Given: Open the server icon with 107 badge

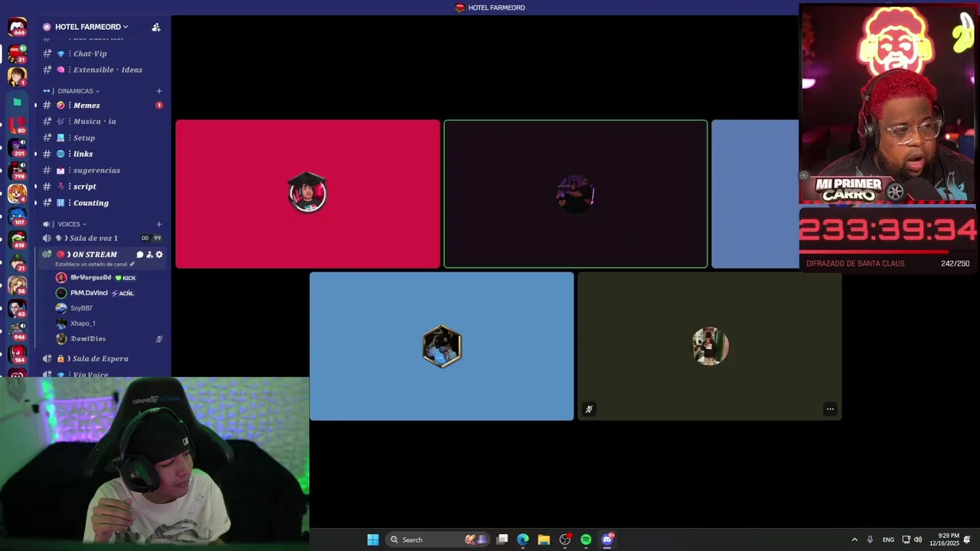Looking at the screenshot, I should [x=17, y=217].
